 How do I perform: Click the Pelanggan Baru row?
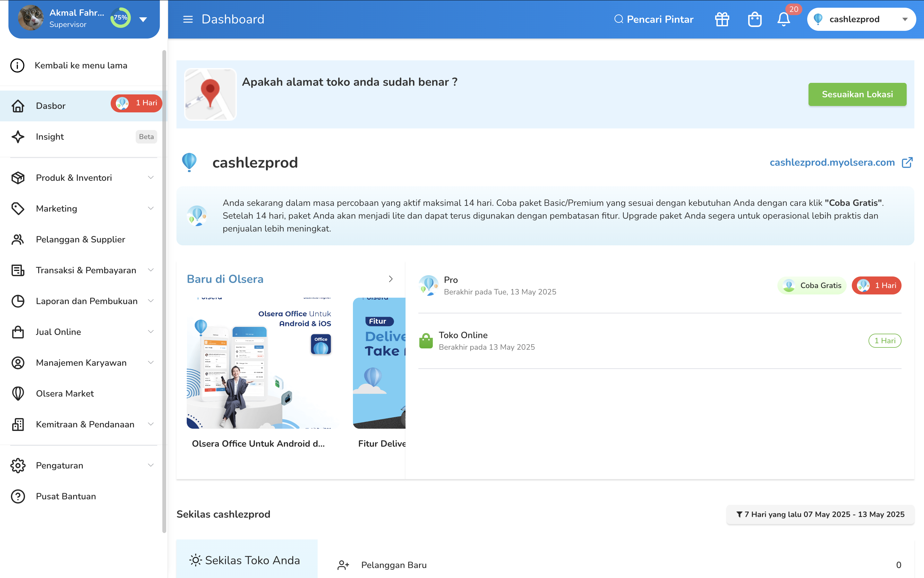point(619,565)
